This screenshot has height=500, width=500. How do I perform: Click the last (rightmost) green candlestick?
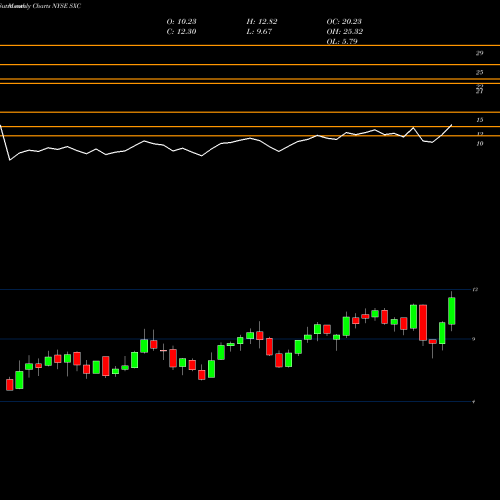click(x=452, y=311)
